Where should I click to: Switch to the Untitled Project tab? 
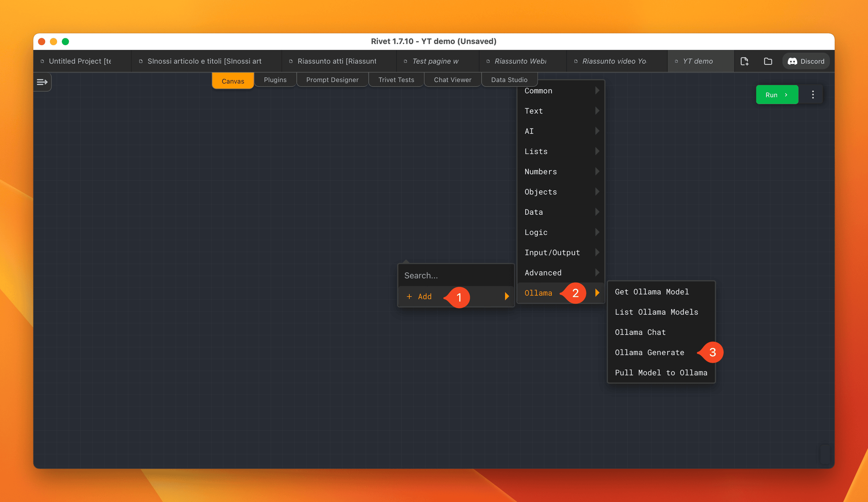point(82,61)
